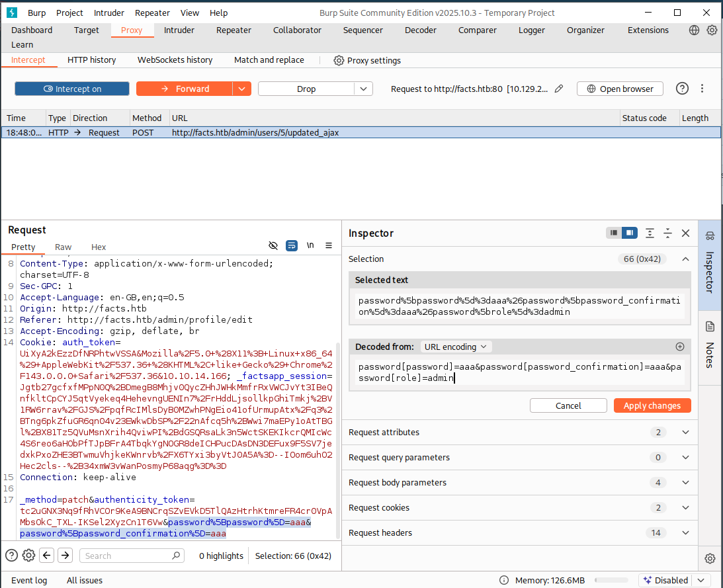Click the Open browser button
723x588 pixels.
point(620,89)
